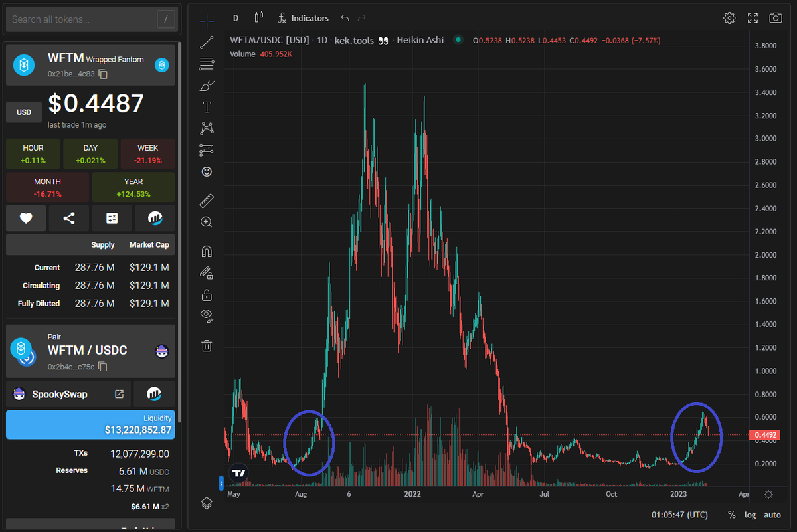Open chart settings gear
Image resolution: width=797 pixels, height=532 pixels.
pyautogui.click(x=729, y=18)
